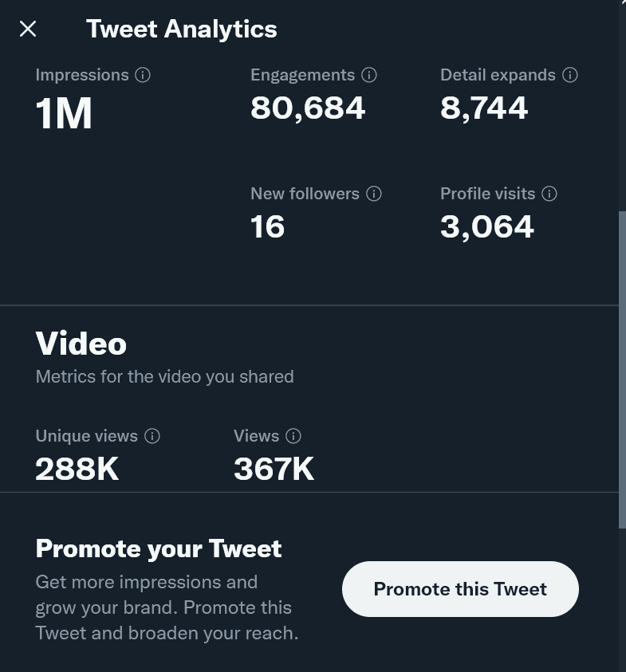Close the Tweet Analytics panel
This screenshot has width=626, height=672.
coord(28,29)
